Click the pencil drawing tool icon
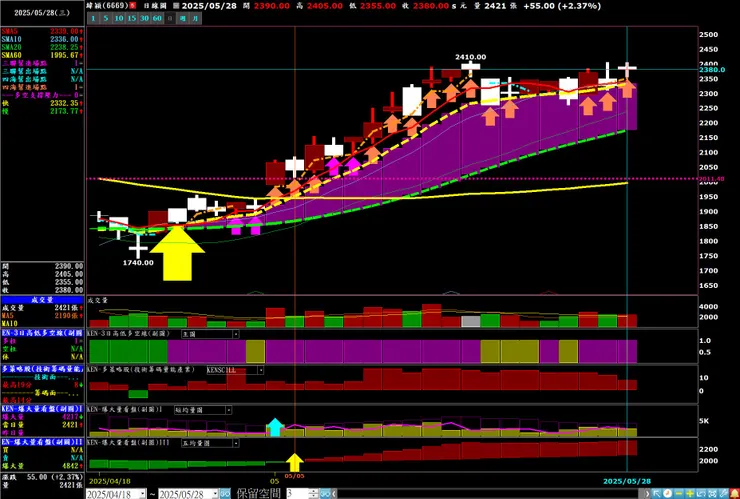This screenshot has width=740, height=499. pyautogui.click(x=723, y=494)
